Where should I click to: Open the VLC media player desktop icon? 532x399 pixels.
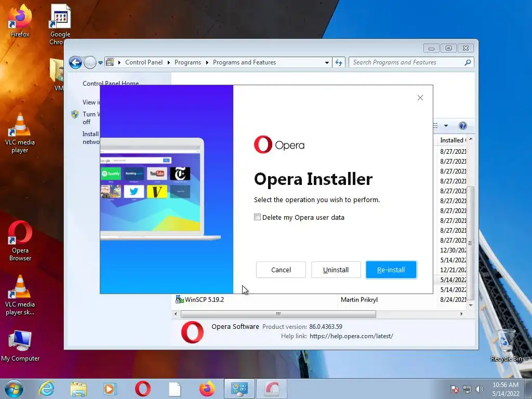click(x=20, y=133)
